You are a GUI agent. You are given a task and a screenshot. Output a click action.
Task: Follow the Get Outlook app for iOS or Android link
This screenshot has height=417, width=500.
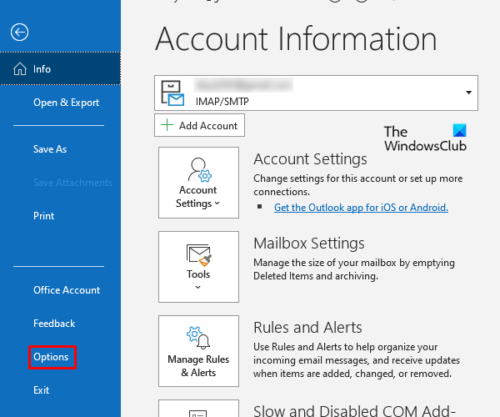coord(361,207)
